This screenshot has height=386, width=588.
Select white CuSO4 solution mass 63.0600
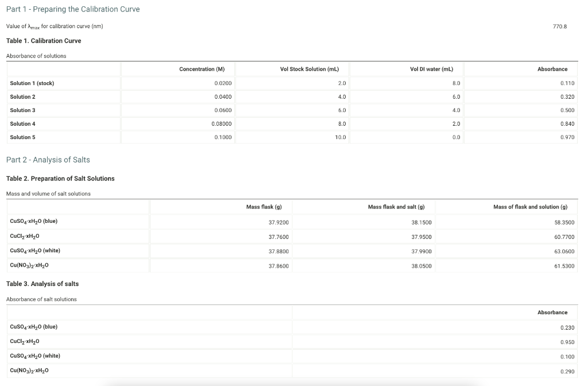point(564,252)
